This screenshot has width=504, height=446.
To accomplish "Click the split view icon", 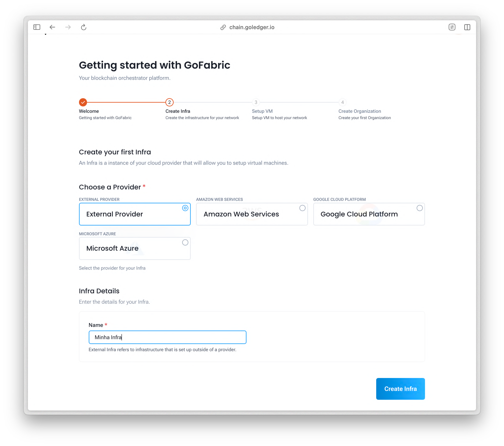I will pyautogui.click(x=467, y=27).
